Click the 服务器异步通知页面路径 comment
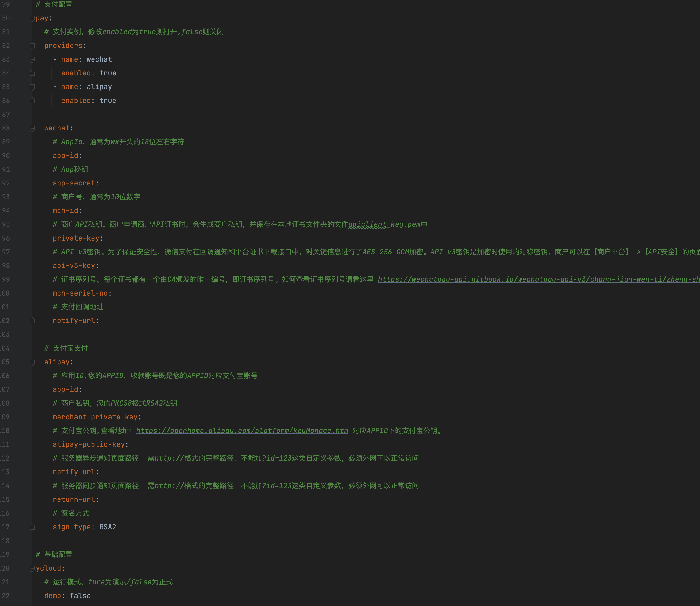This screenshot has width=700, height=606. (x=235, y=458)
